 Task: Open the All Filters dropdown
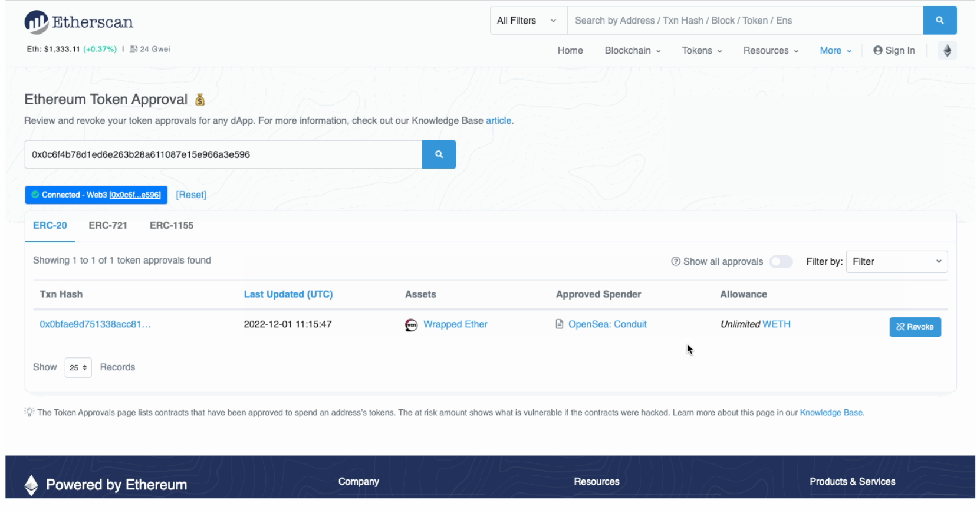(x=528, y=21)
